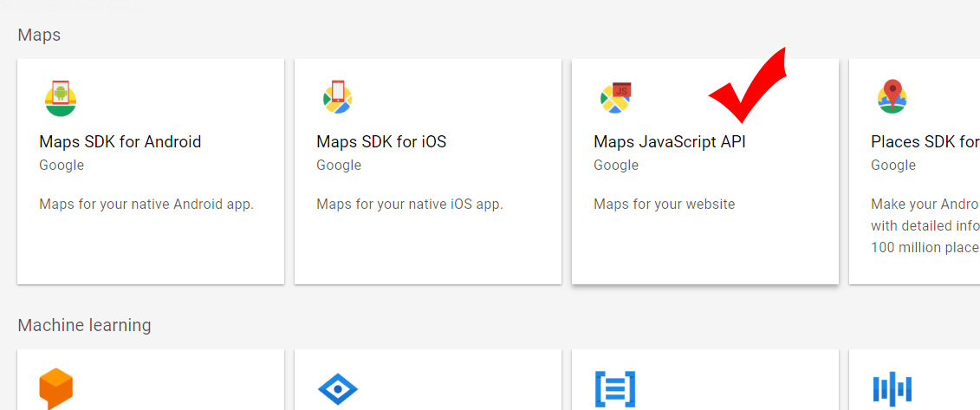Click the orange Dialogflow chat bubble icon
Screen dimensions: 980x410
[x=56, y=388]
